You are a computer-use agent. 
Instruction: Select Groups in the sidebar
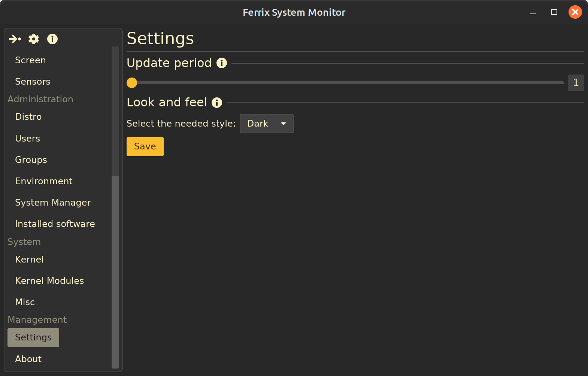[x=31, y=160]
